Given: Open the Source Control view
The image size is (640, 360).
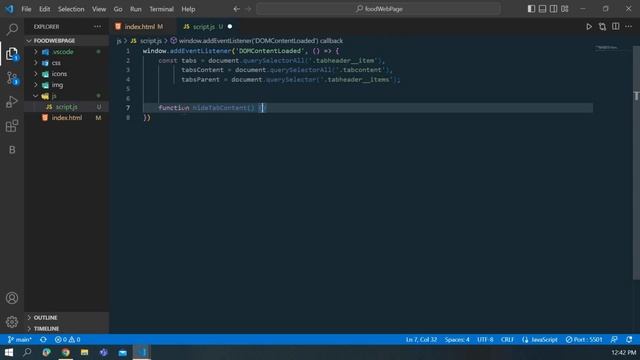Looking at the screenshot, I should coord(12,78).
